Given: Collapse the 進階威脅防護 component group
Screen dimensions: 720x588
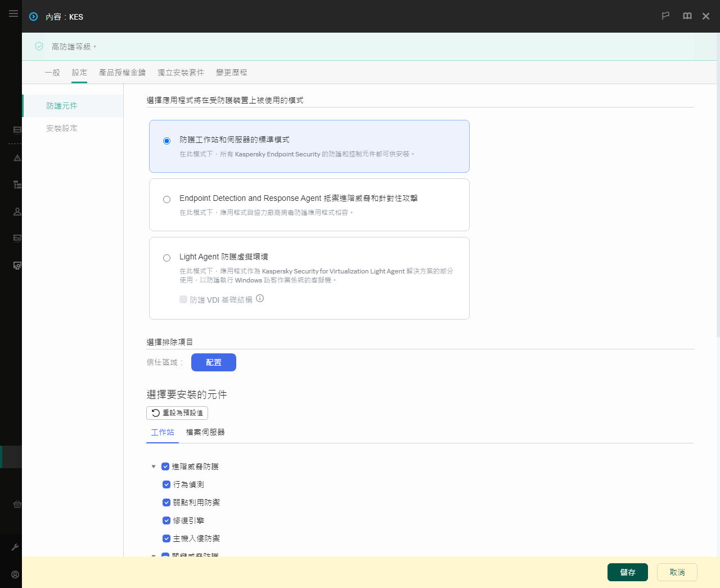Looking at the screenshot, I should coord(154,466).
